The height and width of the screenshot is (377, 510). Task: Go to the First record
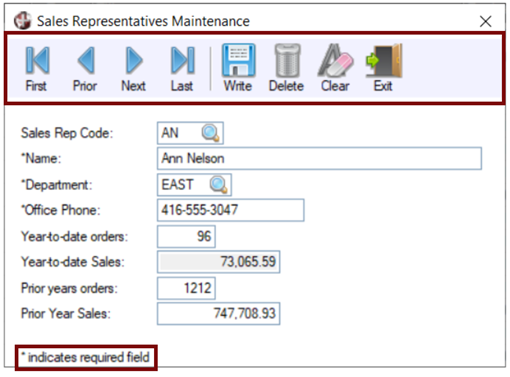[37, 69]
